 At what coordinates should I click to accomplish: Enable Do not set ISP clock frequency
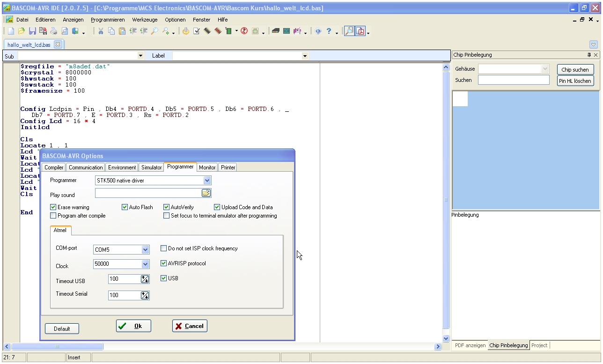(x=163, y=248)
